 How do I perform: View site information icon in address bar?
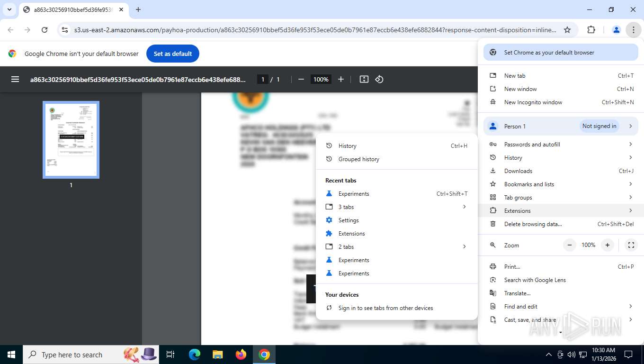point(64,30)
